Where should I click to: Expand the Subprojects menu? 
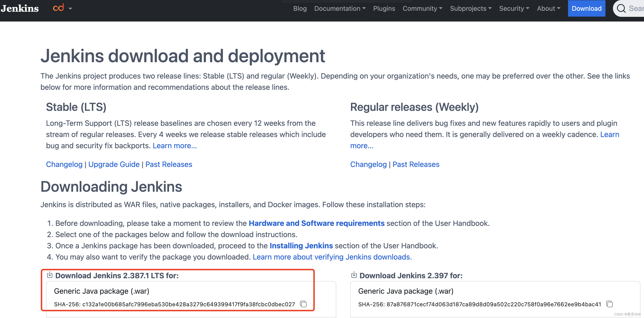pyautogui.click(x=471, y=8)
